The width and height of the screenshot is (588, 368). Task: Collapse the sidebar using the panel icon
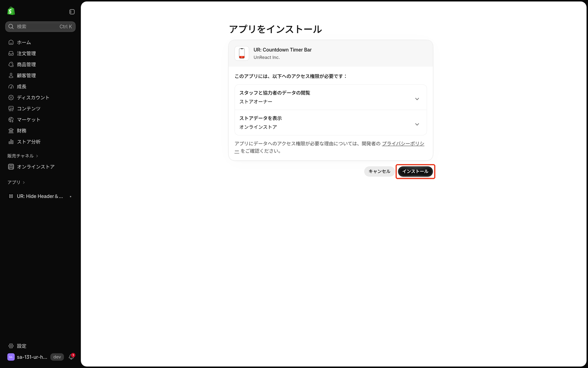click(x=72, y=12)
